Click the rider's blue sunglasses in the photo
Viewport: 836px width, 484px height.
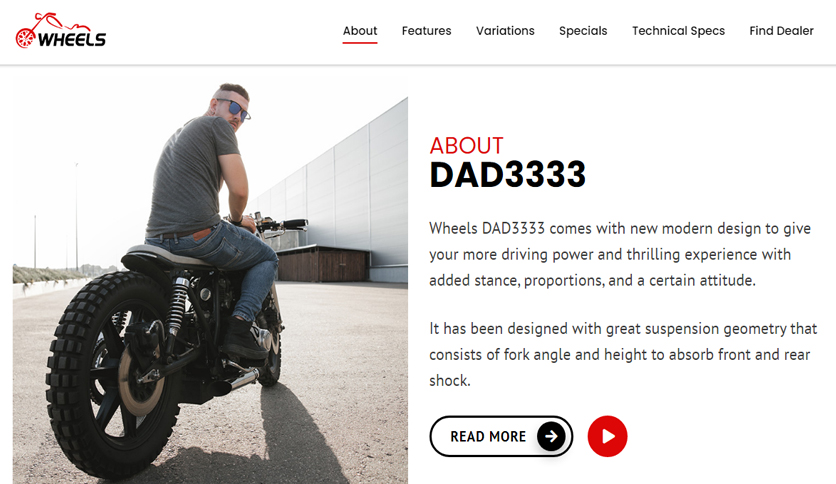pyautogui.click(x=237, y=109)
